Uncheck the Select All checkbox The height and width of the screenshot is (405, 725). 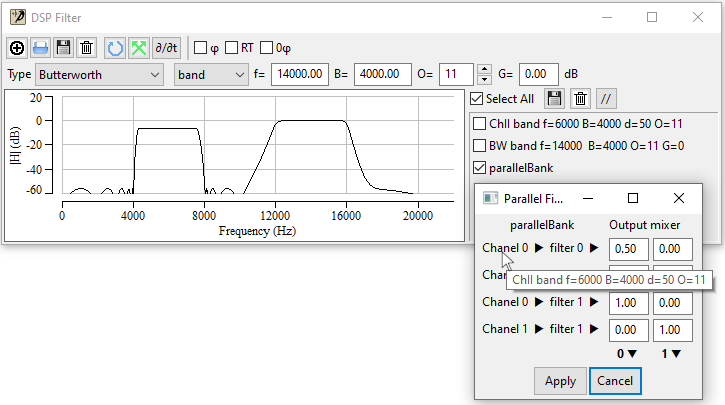[477, 99]
